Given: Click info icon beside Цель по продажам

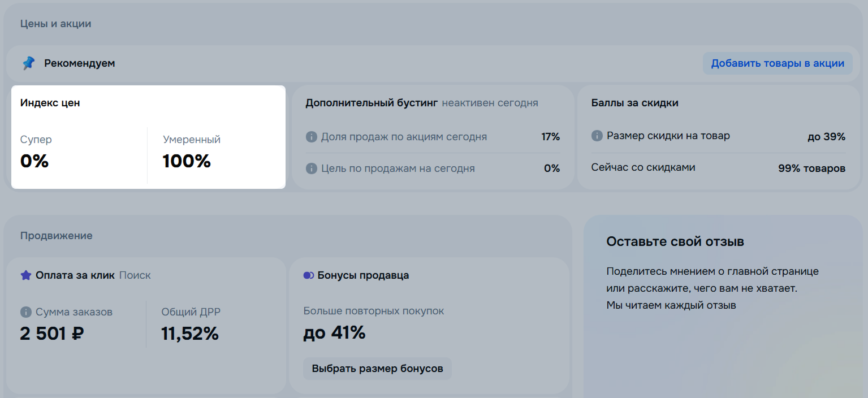Looking at the screenshot, I should coord(311,168).
